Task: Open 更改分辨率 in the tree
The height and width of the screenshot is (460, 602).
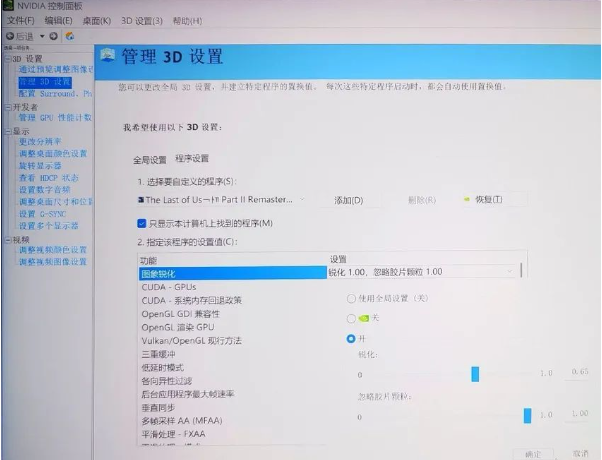Action: pyautogui.click(x=40, y=142)
